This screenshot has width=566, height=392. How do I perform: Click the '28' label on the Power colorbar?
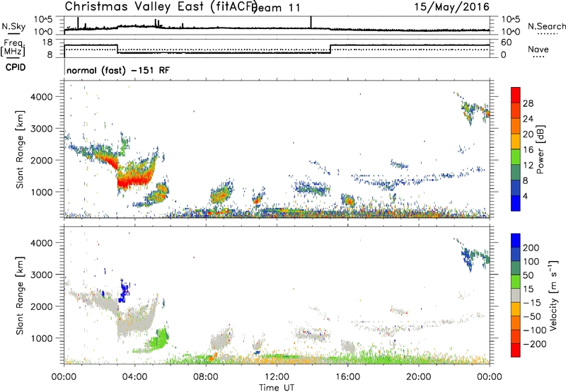[x=528, y=103]
